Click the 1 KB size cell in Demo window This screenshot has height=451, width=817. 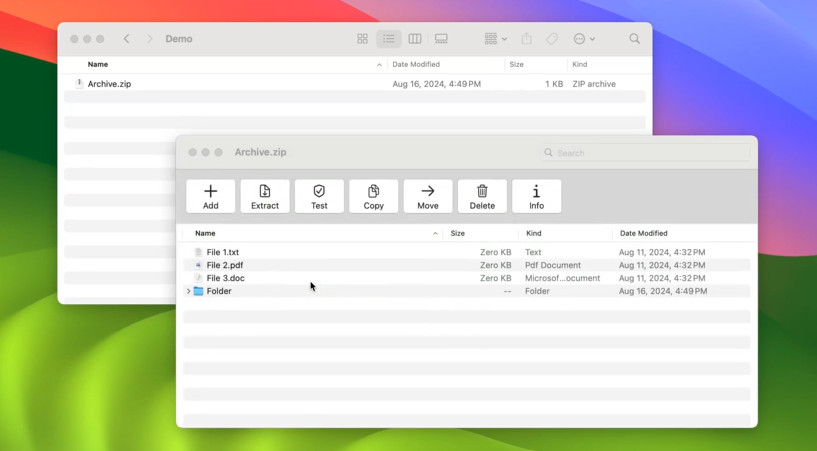[554, 84]
